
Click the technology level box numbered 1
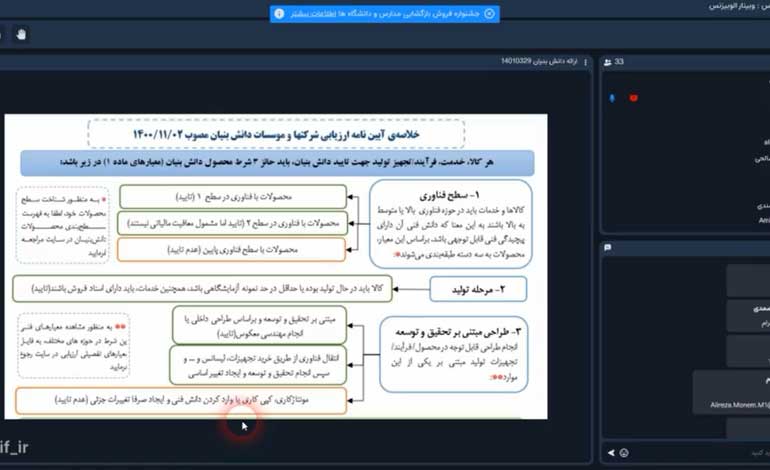[450, 223]
